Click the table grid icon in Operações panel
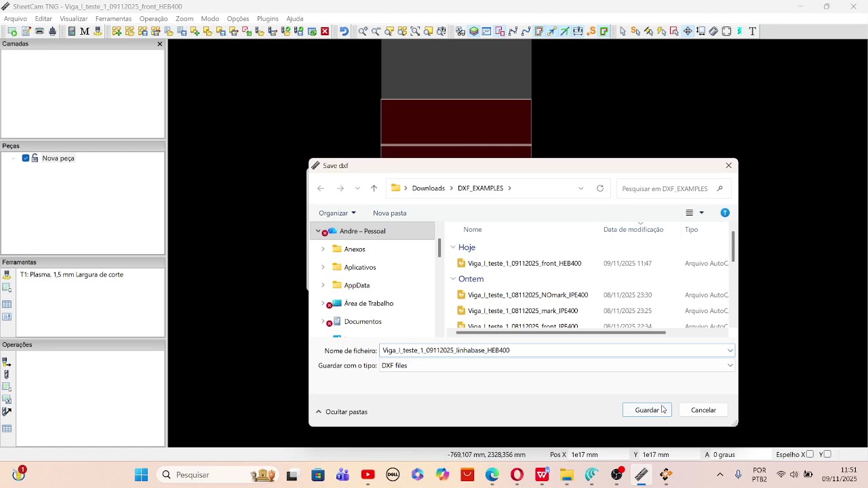The height and width of the screenshot is (488, 868). [7, 428]
